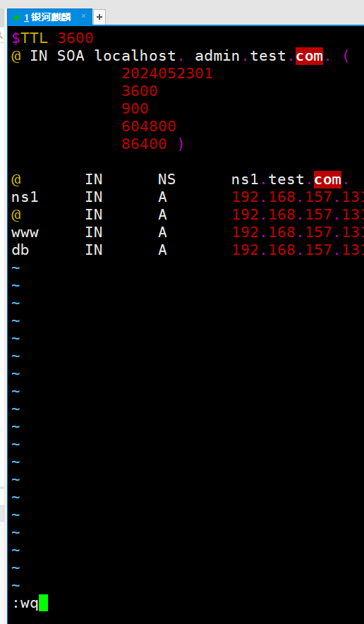The image size is (364, 624).
Task: Click localhost in the SOA record
Action: 135,56
